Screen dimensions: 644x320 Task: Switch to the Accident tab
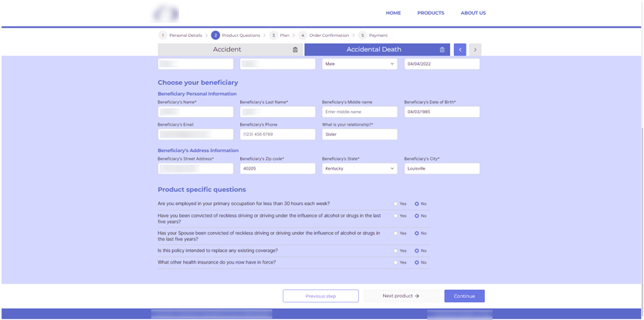coord(227,50)
